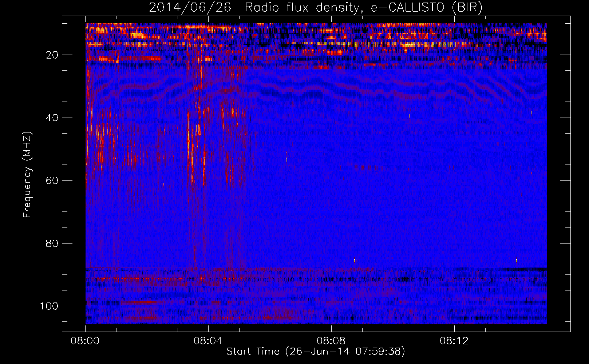Click the "08:12" time tick label

click(x=454, y=341)
